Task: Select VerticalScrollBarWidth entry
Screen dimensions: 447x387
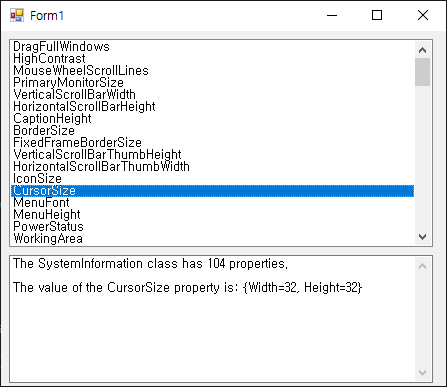Action: tap(212, 95)
